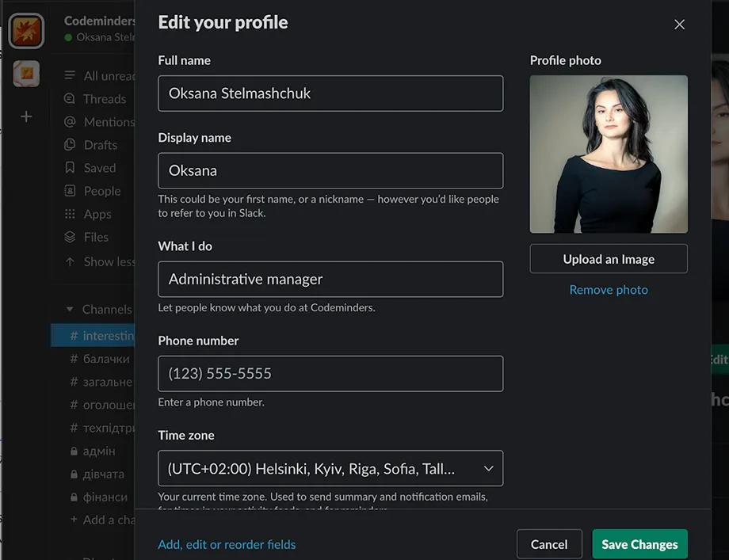The height and width of the screenshot is (560, 729).
Task: Remove the current profile photo
Action: click(608, 289)
